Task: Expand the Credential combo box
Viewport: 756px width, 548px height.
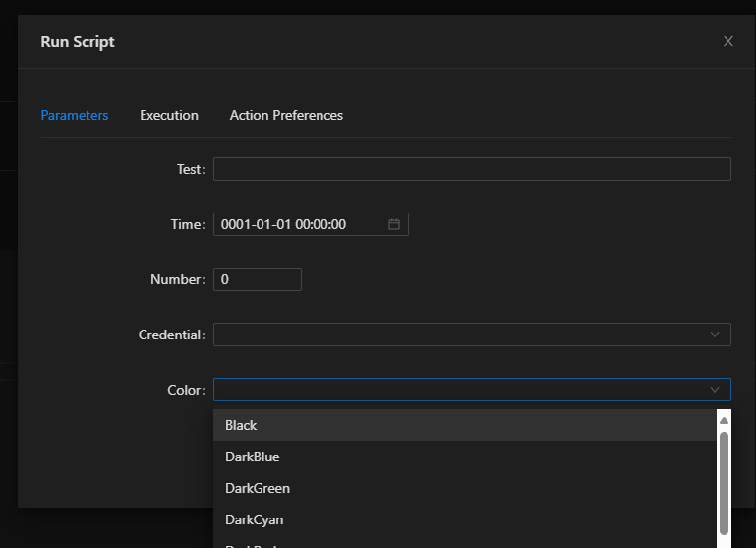Action: click(462, 335)
